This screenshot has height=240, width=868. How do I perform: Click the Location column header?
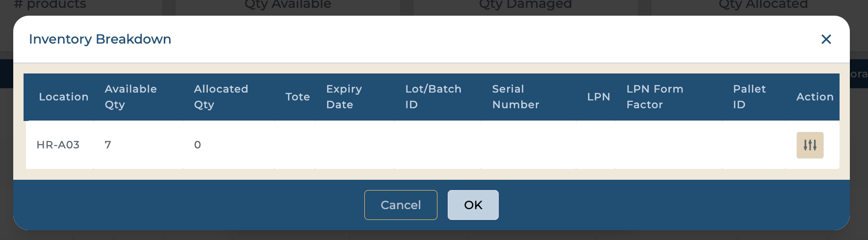click(x=63, y=97)
